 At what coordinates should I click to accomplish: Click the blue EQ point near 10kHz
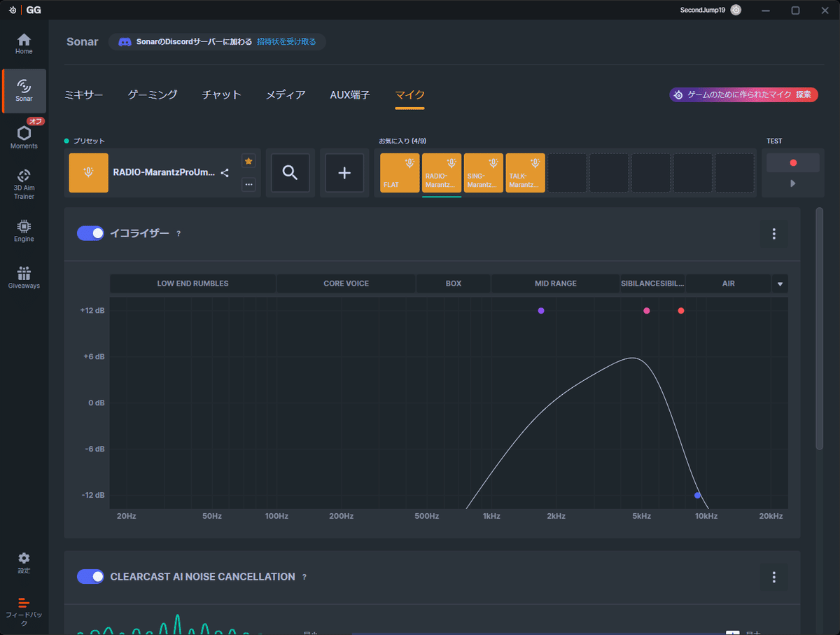click(x=698, y=496)
